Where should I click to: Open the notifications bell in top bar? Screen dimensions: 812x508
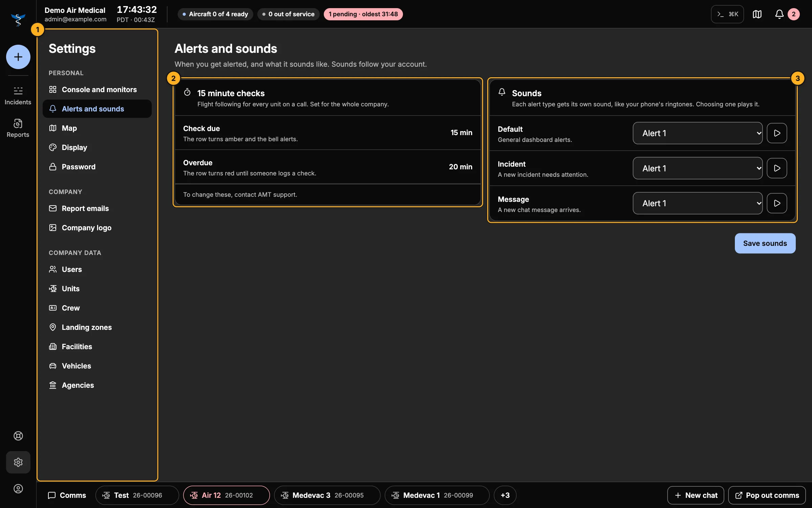tap(780, 14)
